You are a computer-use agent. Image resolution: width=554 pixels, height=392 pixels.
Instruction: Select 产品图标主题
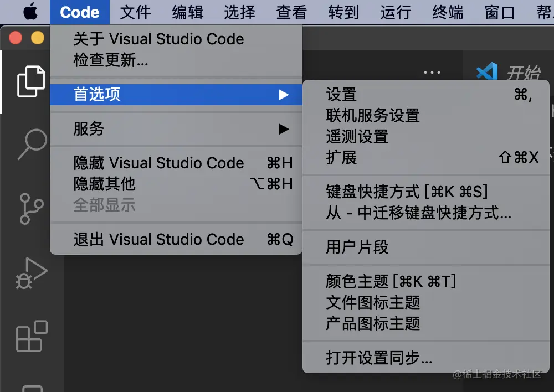(425, 323)
